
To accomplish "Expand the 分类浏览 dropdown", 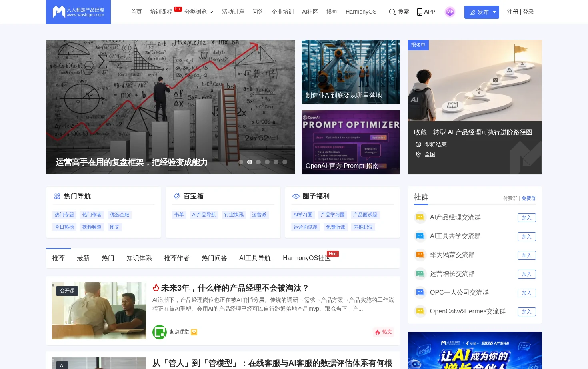I will coord(199,12).
